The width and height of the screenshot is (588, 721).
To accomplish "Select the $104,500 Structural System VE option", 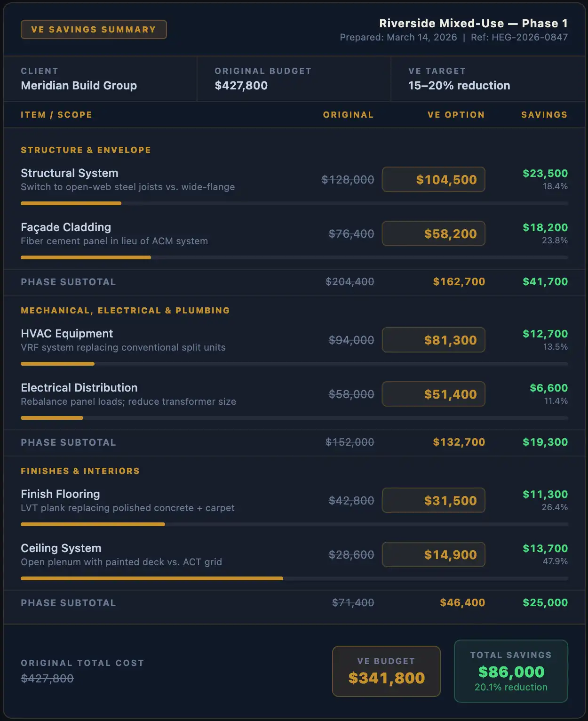I will click(433, 179).
